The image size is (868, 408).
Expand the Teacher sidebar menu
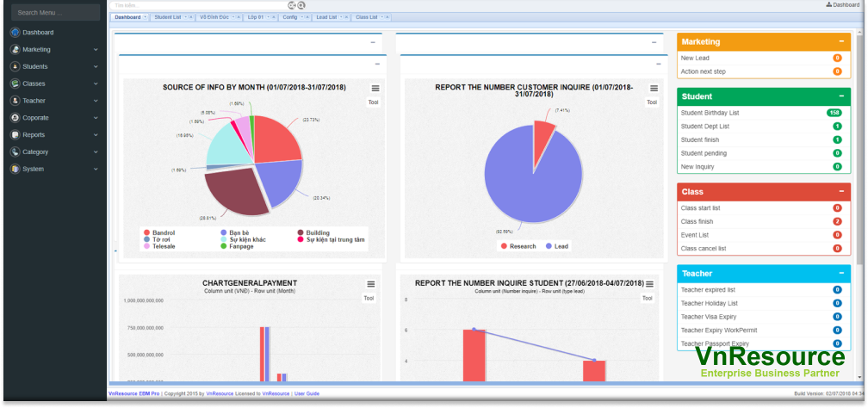tap(96, 101)
